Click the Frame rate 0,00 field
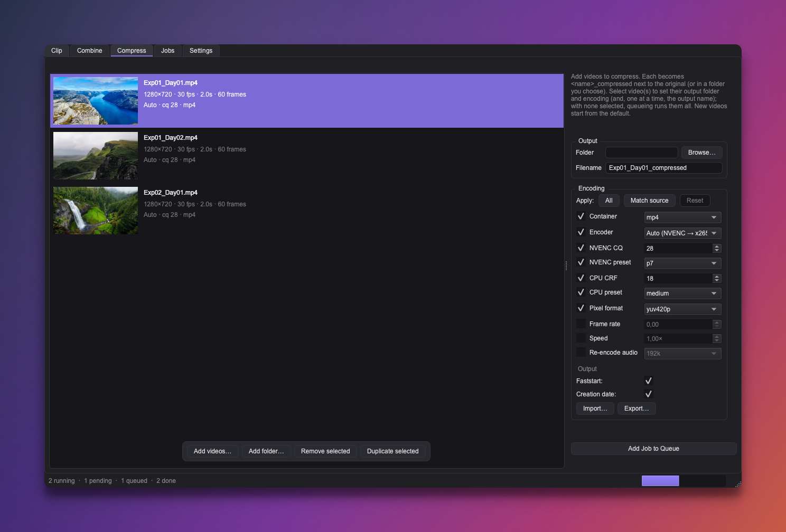This screenshot has height=532, width=786. 678,325
